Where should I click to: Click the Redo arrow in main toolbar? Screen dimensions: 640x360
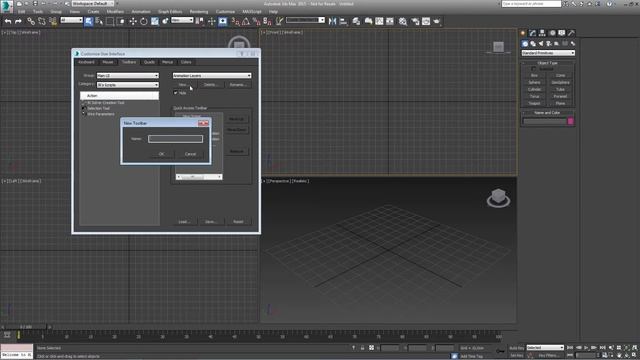point(18,21)
